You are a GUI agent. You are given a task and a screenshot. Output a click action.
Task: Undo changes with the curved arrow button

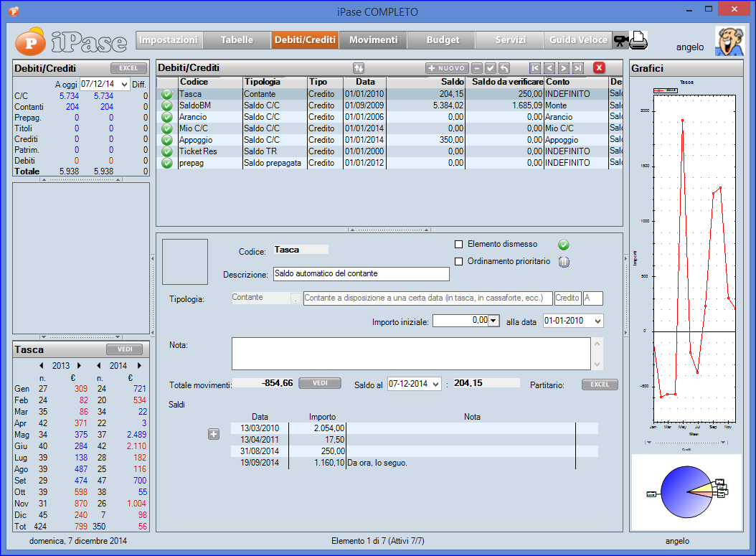pyautogui.click(x=504, y=68)
